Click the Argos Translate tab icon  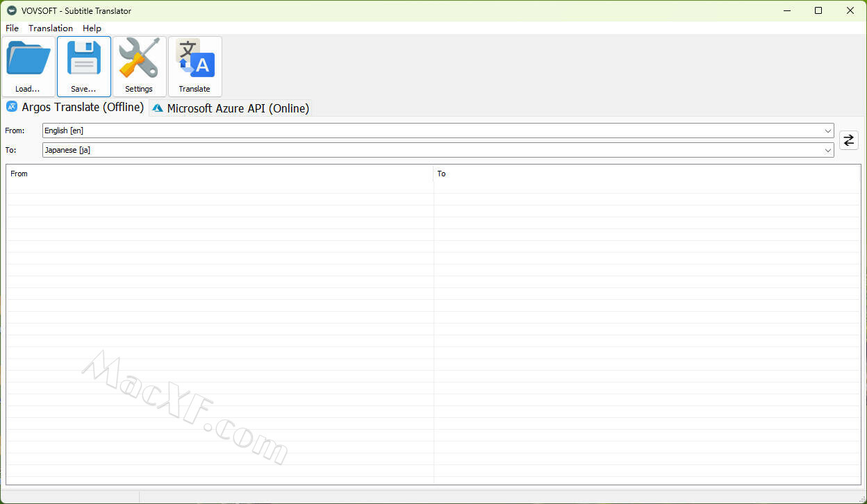pos(12,107)
